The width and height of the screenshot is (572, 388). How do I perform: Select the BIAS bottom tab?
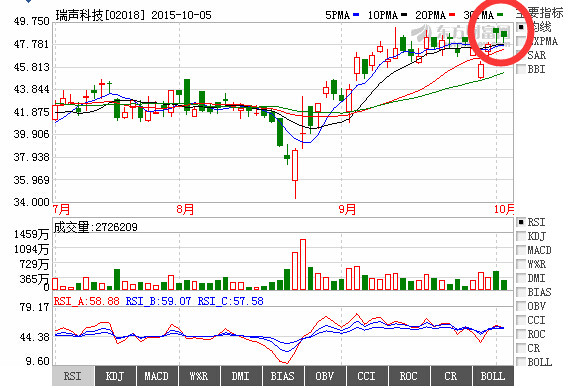click(283, 376)
